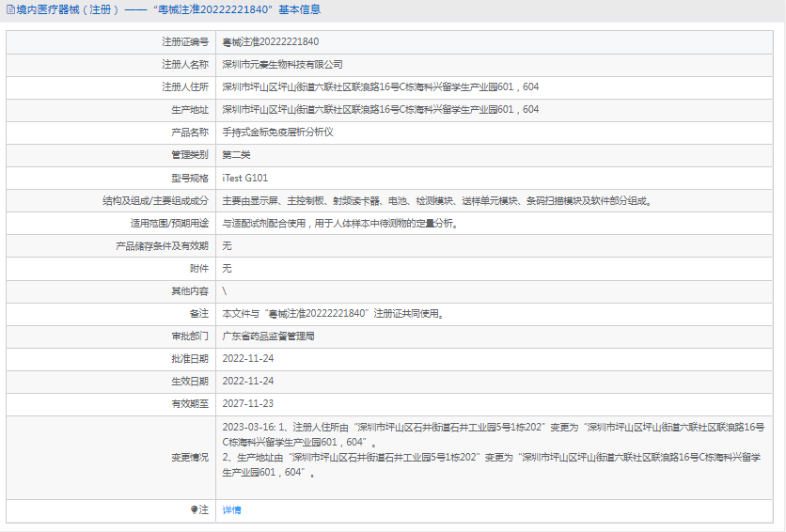Click the 产品储存条件及有效期 label
This screenshot has height=532, width=786.
[162, 246]
